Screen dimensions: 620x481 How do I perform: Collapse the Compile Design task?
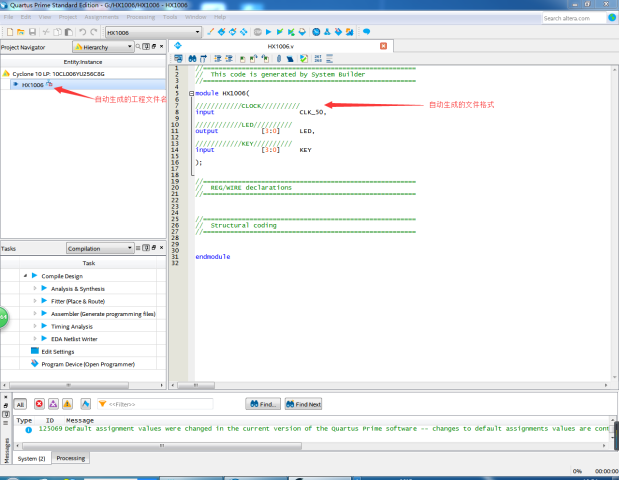point(25,276)
